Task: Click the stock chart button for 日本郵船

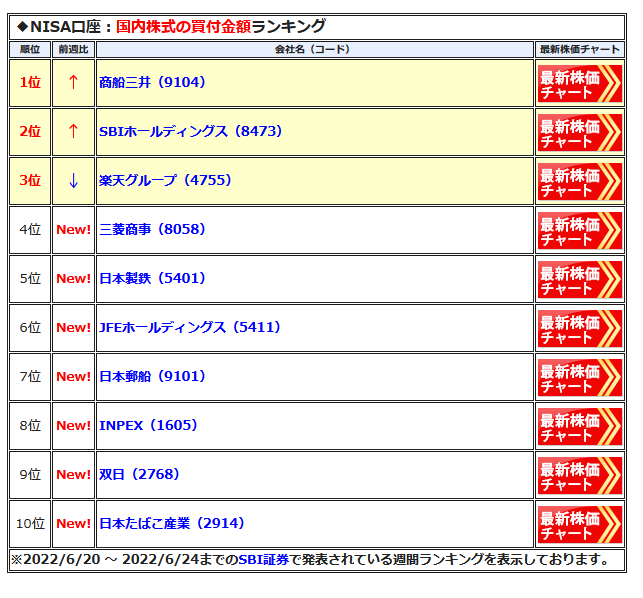Action: pyautogui.click(x=579, y=377)
